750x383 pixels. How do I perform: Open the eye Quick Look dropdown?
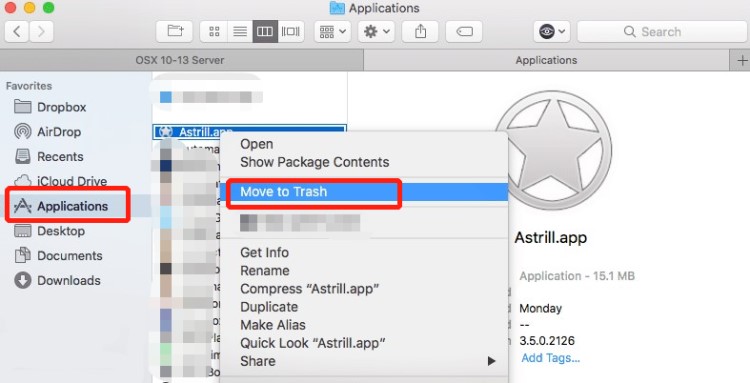pyautogui.click(x=551, y=32)
